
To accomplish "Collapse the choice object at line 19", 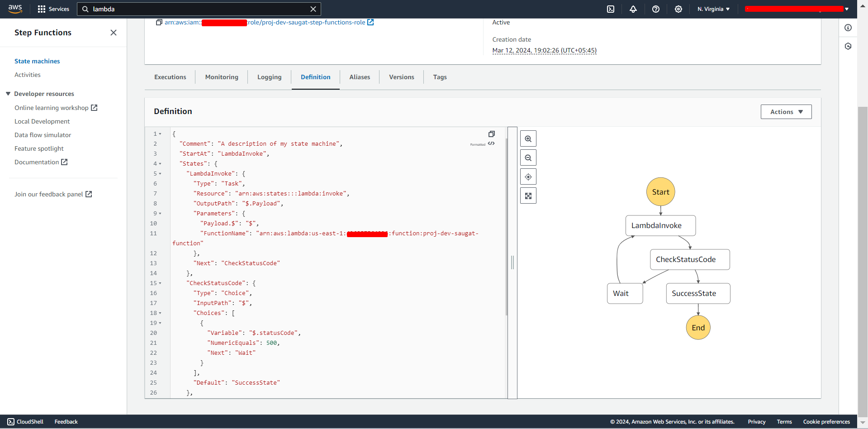I will click(160, 323).
